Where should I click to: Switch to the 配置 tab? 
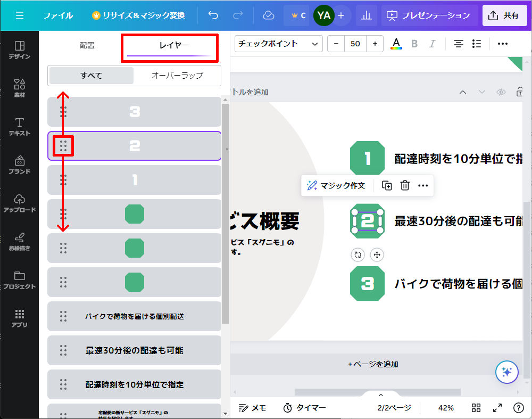(x=87, y=45)
